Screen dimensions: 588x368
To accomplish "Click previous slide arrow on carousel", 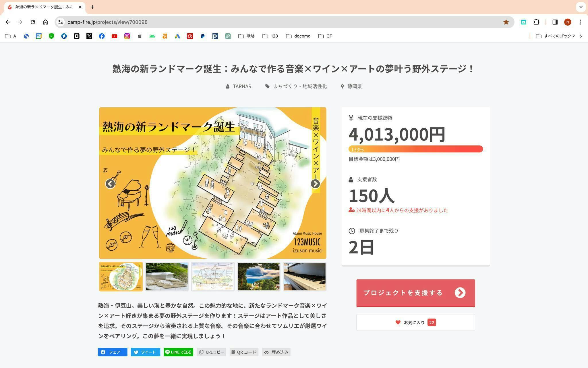I will click(x=110, y=184).
